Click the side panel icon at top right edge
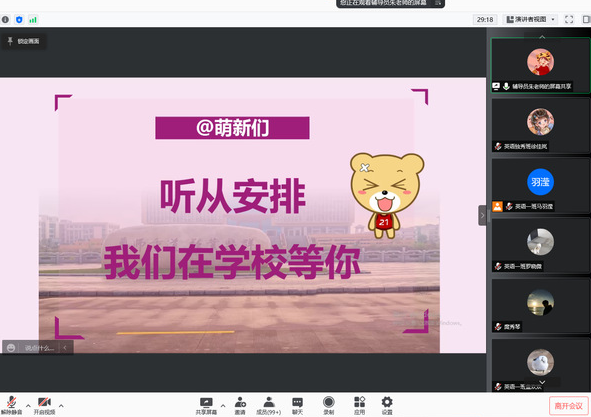The width and height of the screenshot is (591, 417). [587, 19]
